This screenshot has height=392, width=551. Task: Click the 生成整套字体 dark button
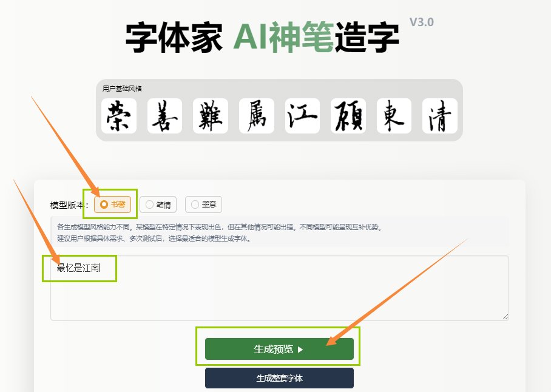coord(279,378)
